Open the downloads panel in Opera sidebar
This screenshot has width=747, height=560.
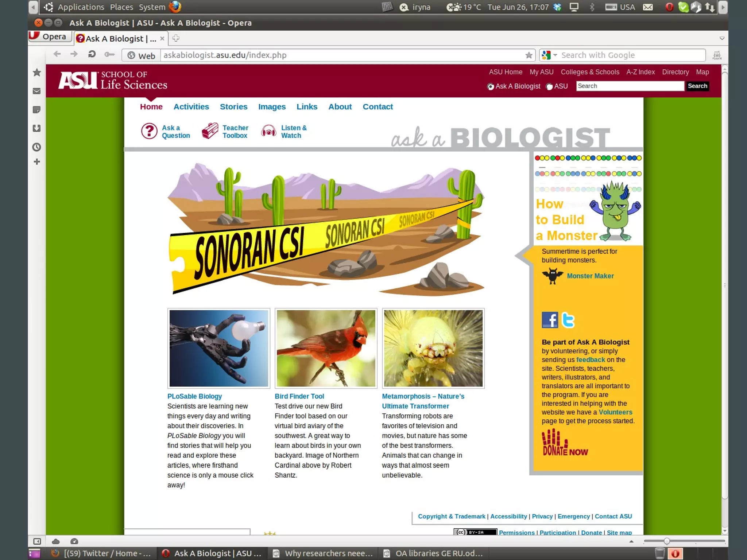pos(36,128)
